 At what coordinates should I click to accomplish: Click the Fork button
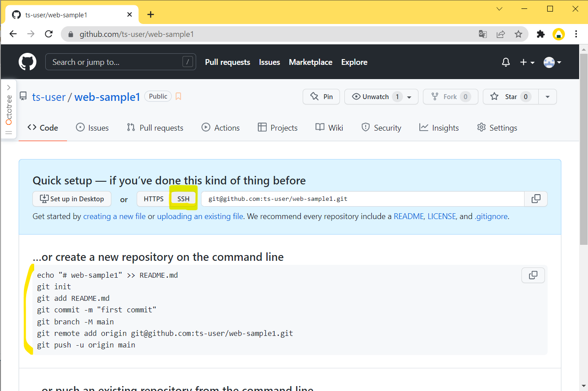click(x=450, y=97)
